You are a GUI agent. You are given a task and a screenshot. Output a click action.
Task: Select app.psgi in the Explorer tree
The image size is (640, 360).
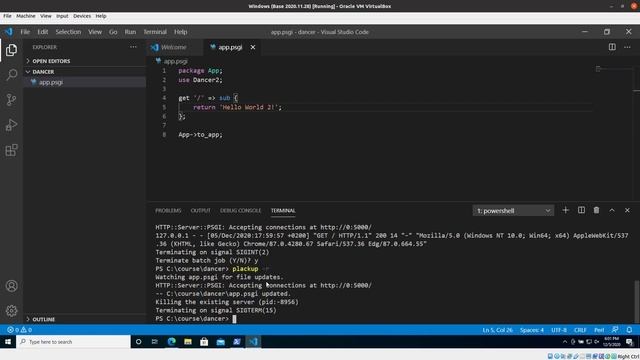(x=84, y=82)
